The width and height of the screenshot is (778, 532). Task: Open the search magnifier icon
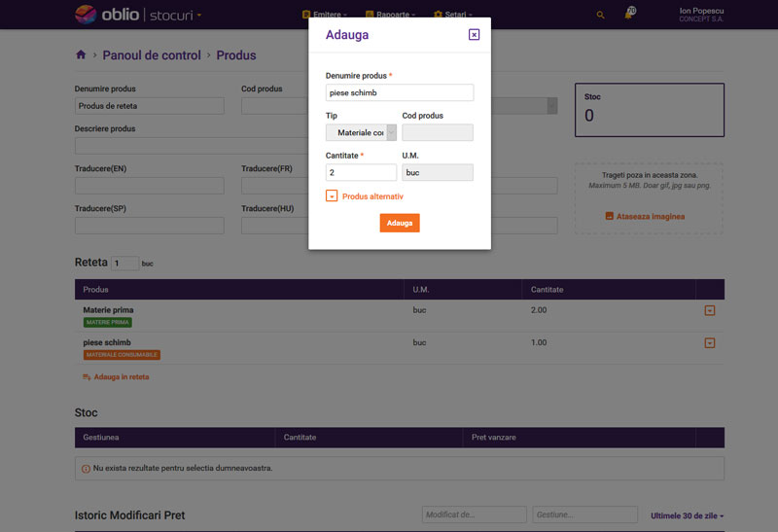click(600, 15)
